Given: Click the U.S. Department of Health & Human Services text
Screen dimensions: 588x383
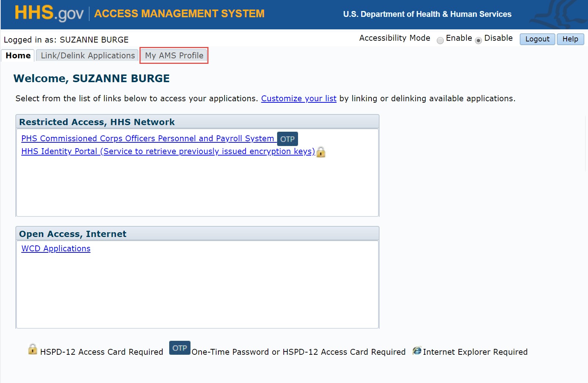Looking at the screenshot, I should point(427,14).
